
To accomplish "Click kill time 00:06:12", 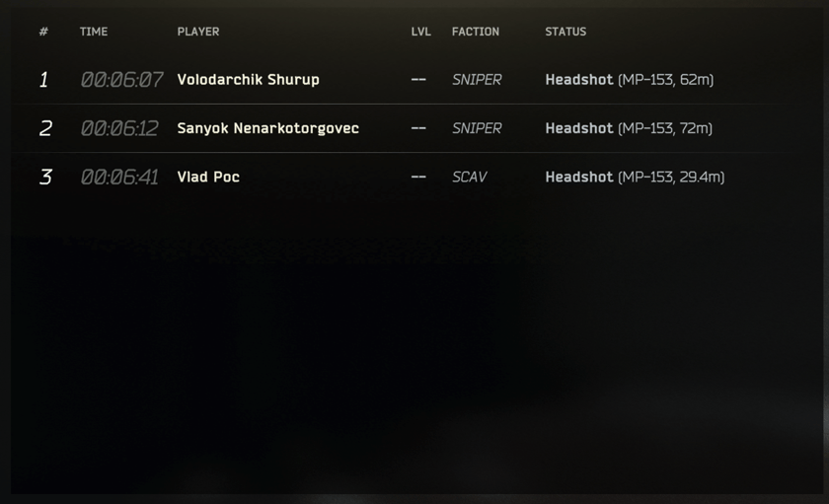I will (x=119, y=128).
